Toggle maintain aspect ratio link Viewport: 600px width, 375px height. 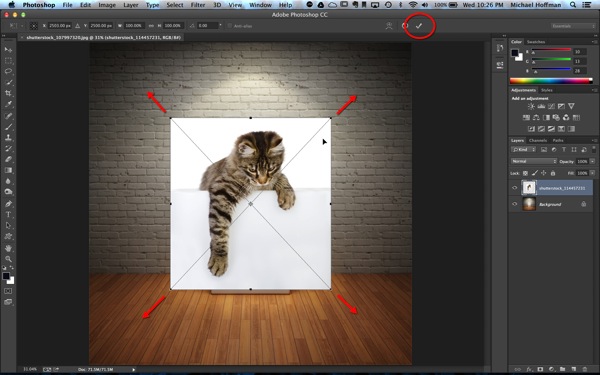pyautogui.click(x=151, y=26)
